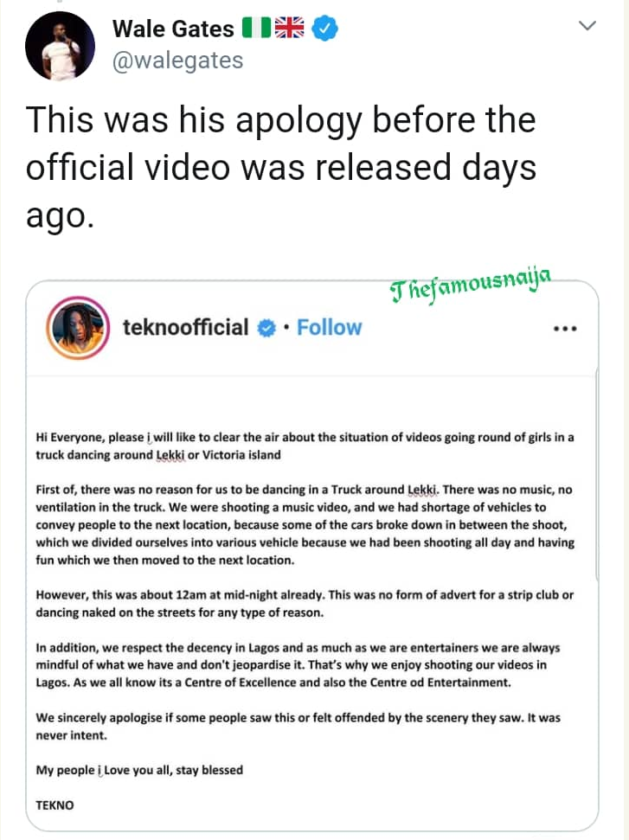The width and height of the screenshot is (629, 840).
Task: Open Wale Gates profile picture
Action: (x=61, y=47)
